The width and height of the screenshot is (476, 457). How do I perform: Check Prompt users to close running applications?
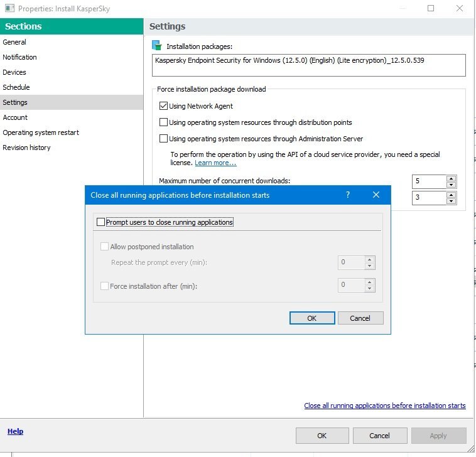100,222
